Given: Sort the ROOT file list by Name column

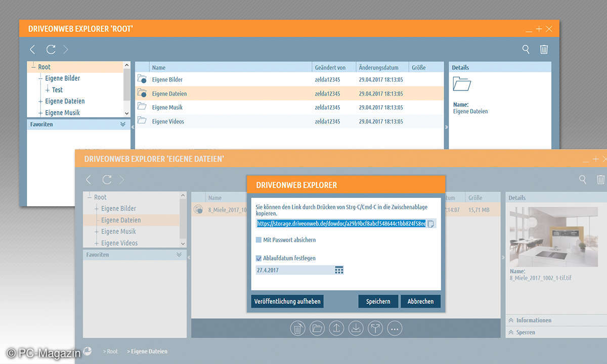Looking at the screenshot, I should point(231,67).
